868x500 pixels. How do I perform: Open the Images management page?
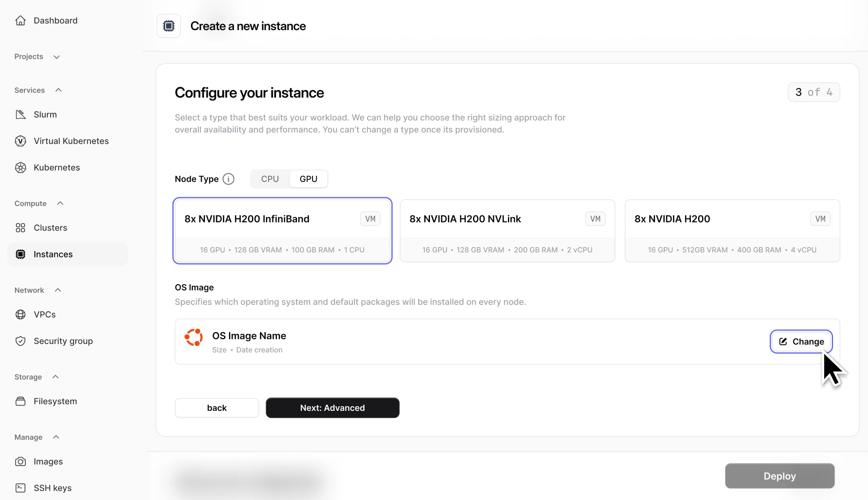[x=48, y=461]
